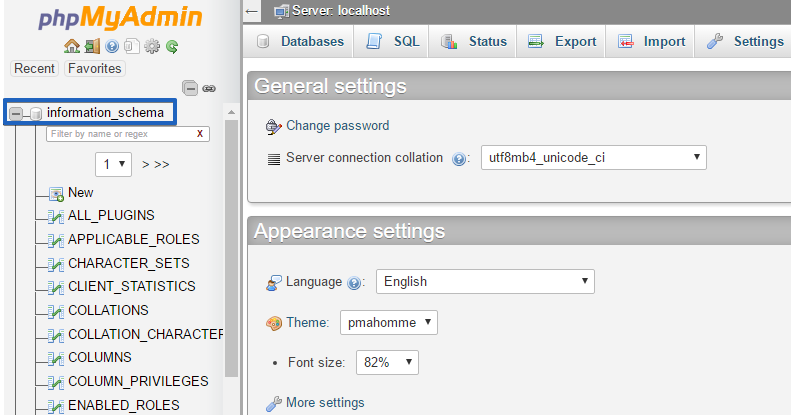
Task: Click the Home icon under phpMyAdmin logo
Action: pyautogui.click(x=72, y=46)
